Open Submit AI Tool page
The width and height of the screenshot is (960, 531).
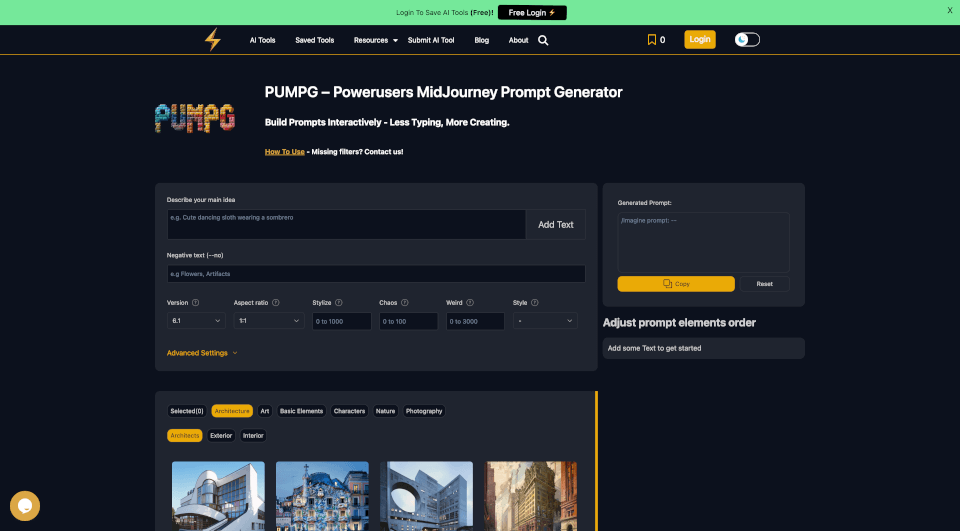pyautogui.click(x=431, y=40)
